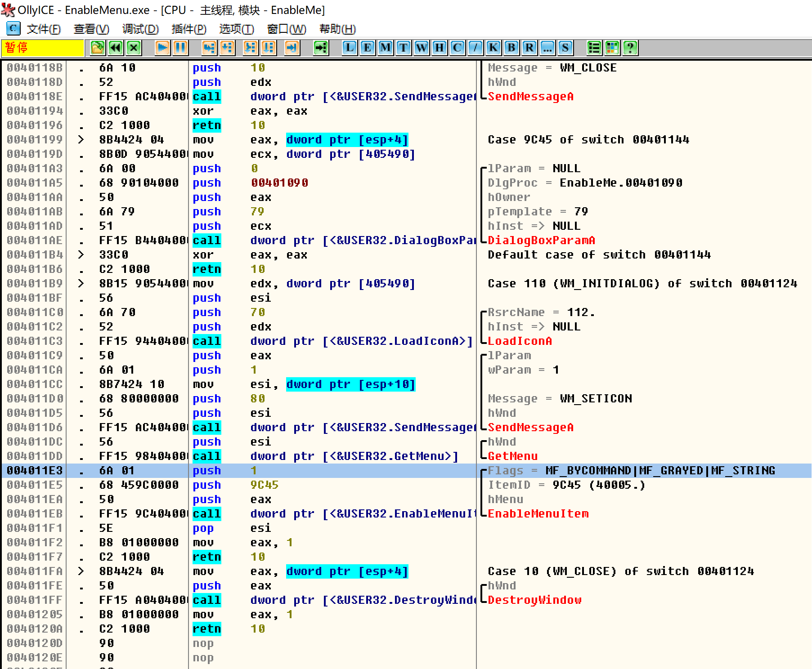Open the 插件(P) menu
The width and height of the screenshot is (812, 669).
point(189,29)
